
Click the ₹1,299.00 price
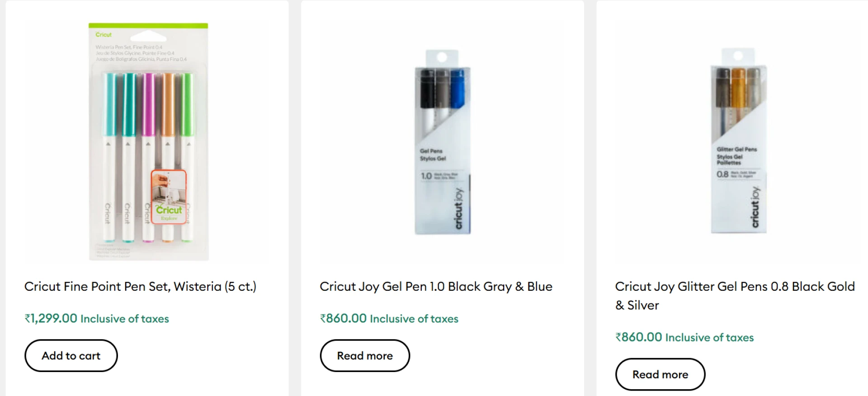click(51, 318)
